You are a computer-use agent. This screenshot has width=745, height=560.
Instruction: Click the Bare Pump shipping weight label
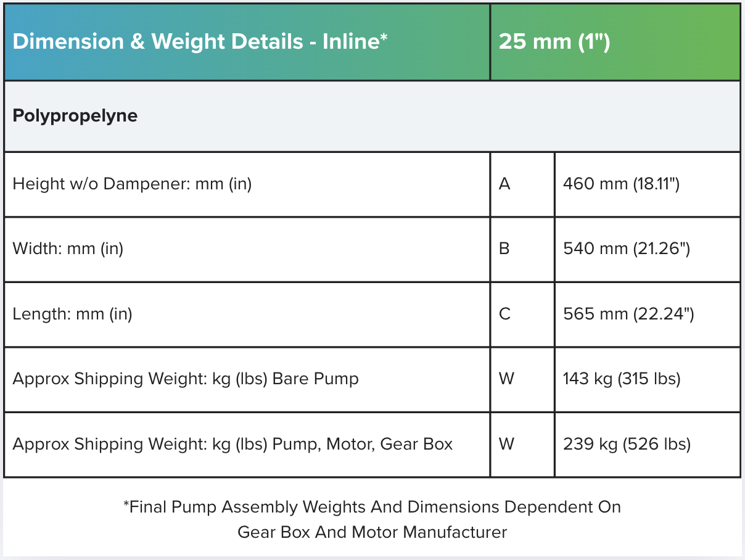pyautogui.click(x=185, y=379)
